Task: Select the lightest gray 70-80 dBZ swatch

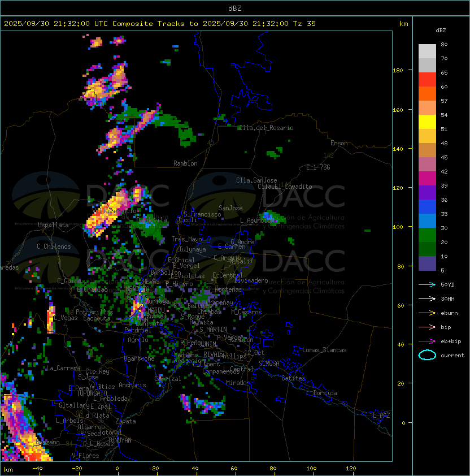Action: coord(427,51)
